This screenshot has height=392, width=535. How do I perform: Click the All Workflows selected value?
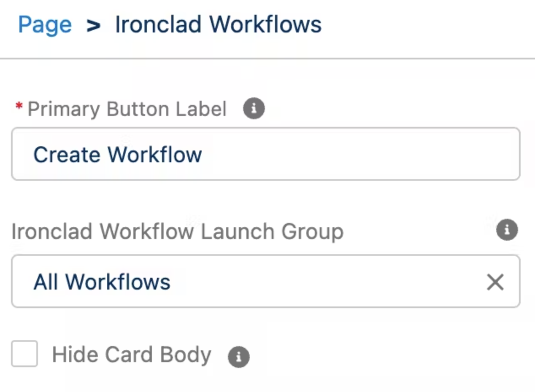[x=102, y=282]
